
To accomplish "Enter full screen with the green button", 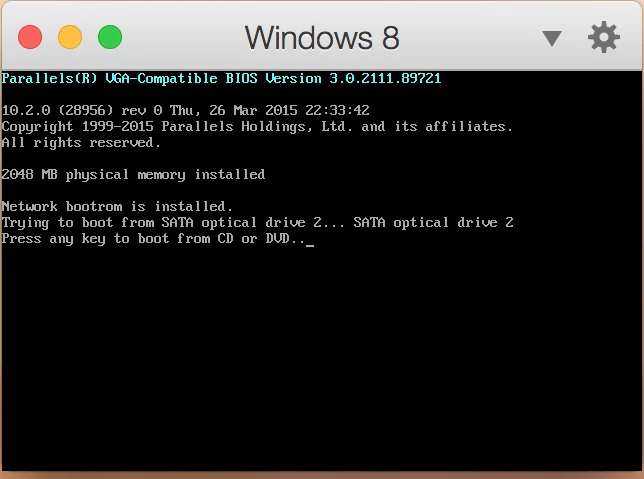I will [x=110, y=37].
